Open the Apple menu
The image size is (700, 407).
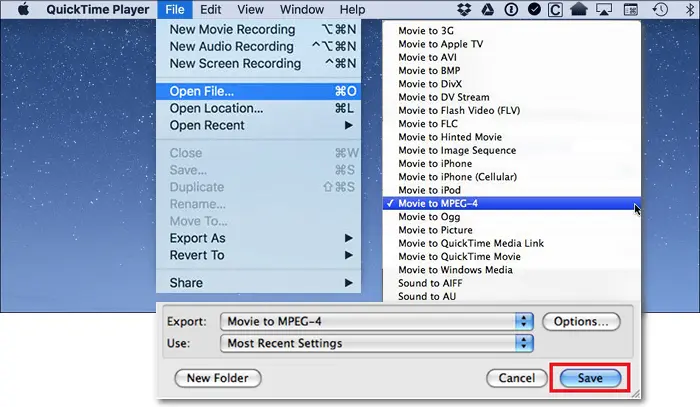click(23, 9)
